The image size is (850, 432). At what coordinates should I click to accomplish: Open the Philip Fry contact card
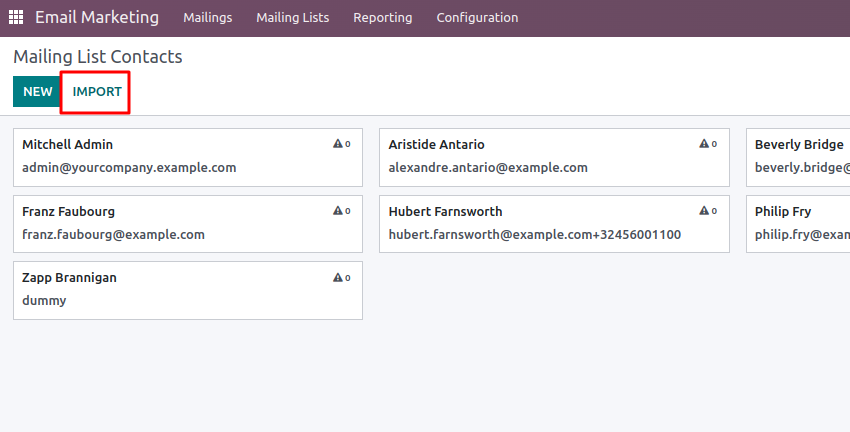coord(798,224)
